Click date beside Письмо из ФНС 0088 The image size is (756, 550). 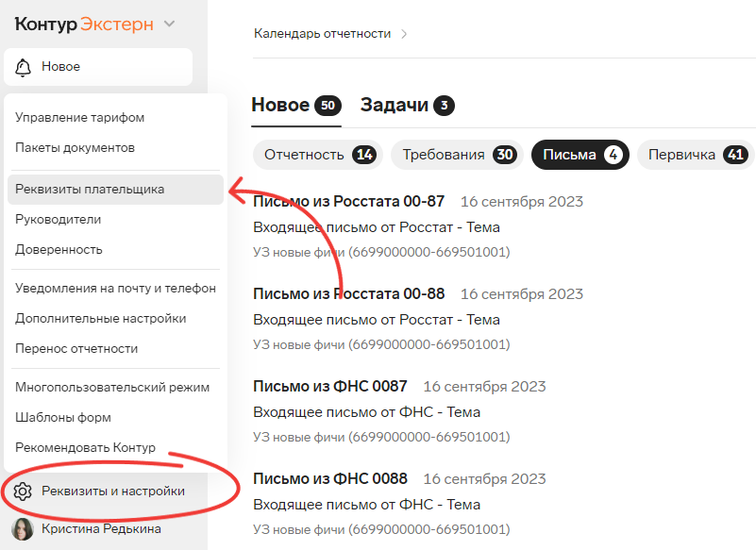484,479
